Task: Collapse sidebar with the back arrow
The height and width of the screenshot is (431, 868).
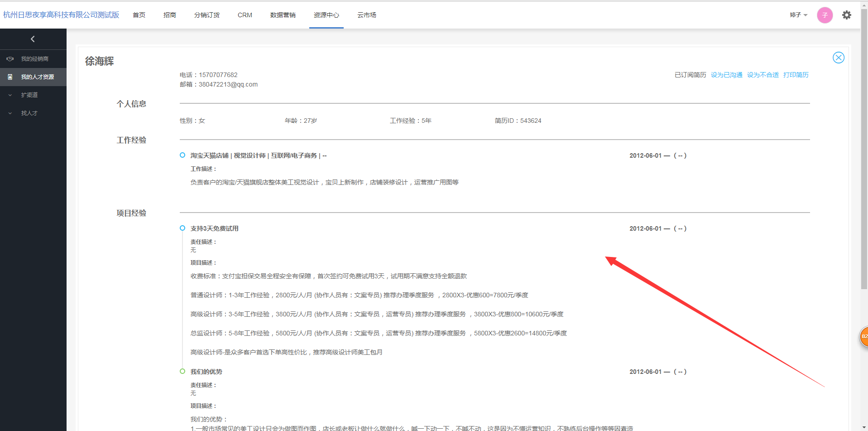Action: click(x=33, y=39)
